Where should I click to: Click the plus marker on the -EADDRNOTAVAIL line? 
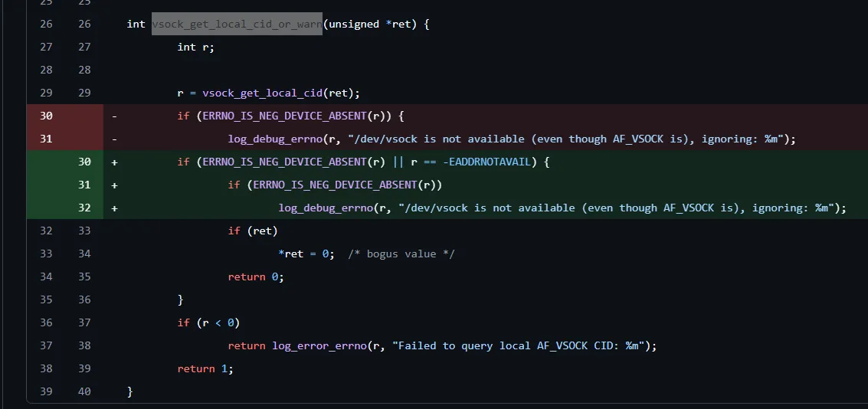115,162
